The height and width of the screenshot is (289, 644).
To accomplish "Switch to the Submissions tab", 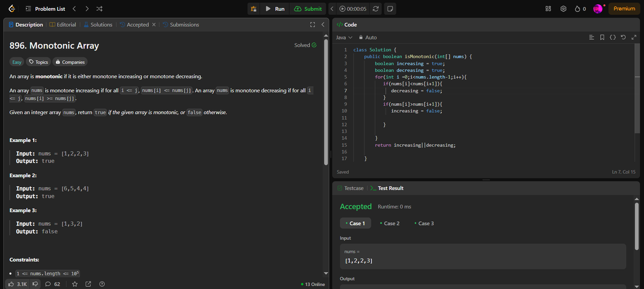I will pyautogui.click(x=181, y=25).
